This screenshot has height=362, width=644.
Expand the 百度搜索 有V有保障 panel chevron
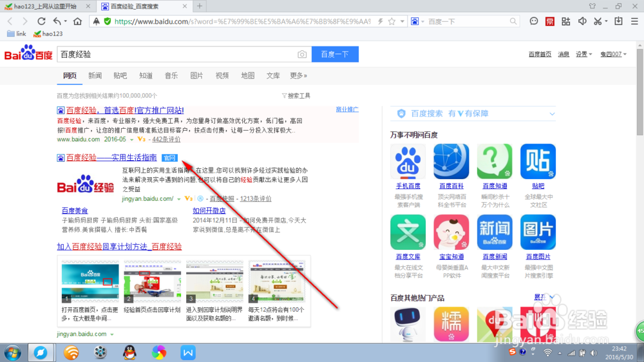[552, 114]
